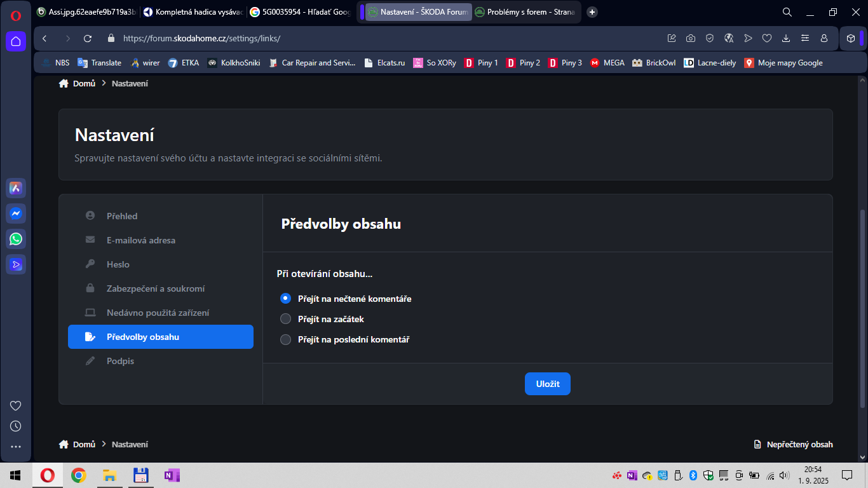Open the Opera account profile icon
The width and height of the screenshot is (868, 488).
coord(824,38)
